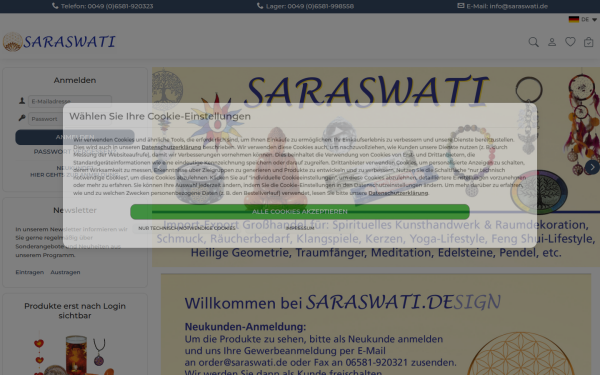
Task: Click the Neukunden-Anmeldung heading
Action: (x=245, y=327)
